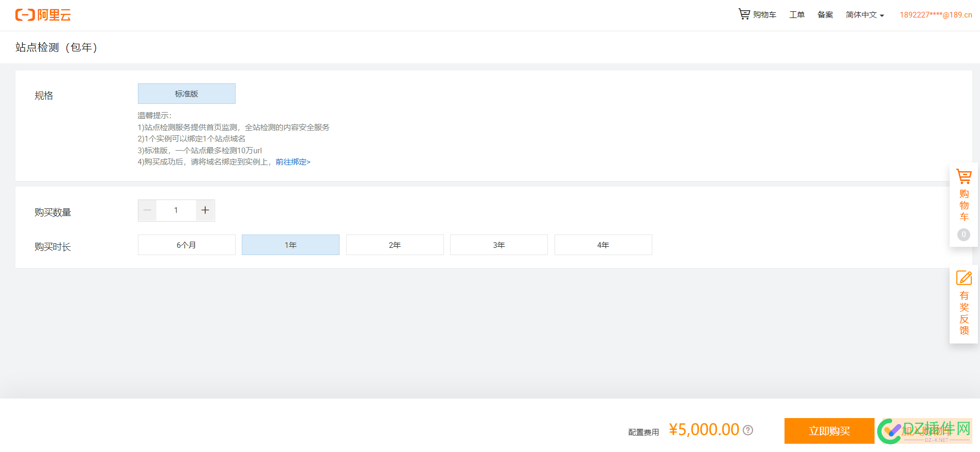The image size is (980, 452).
Task: Follow the 前往绑定> link
Action: [x=293, y=162]
